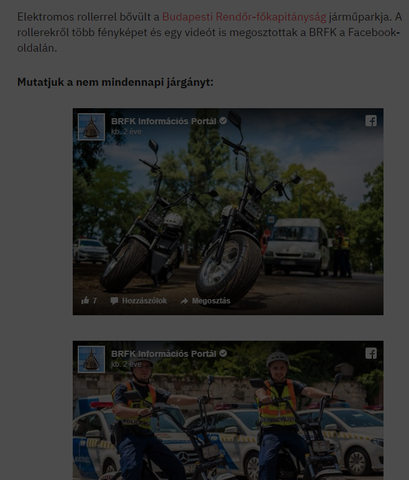The width and height of the screenshot is (409, 480).
Task: Click the Facebook logo on the policemen post
Action: click(x=371, y=353)
